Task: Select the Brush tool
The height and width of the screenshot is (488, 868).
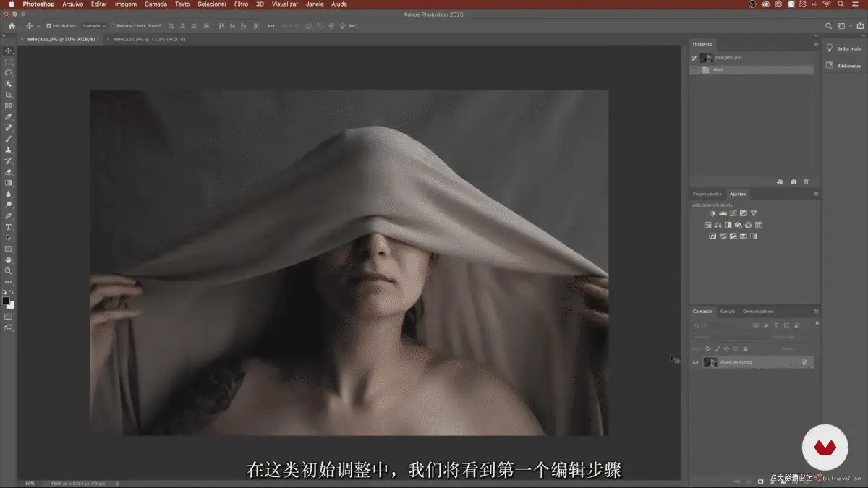Action: pos(9,139)
